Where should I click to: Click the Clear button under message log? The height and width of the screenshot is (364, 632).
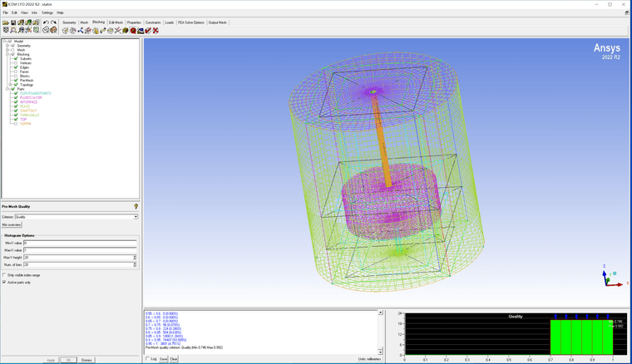(x=173, y=359)
